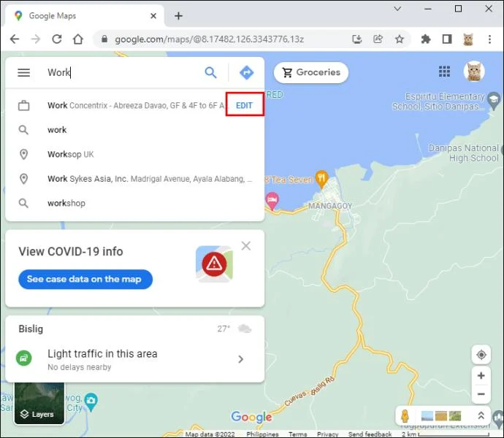Click the 8 Tea Seven restaurant pin
Viewport: 504px width, 438px height.
point(321,178)
